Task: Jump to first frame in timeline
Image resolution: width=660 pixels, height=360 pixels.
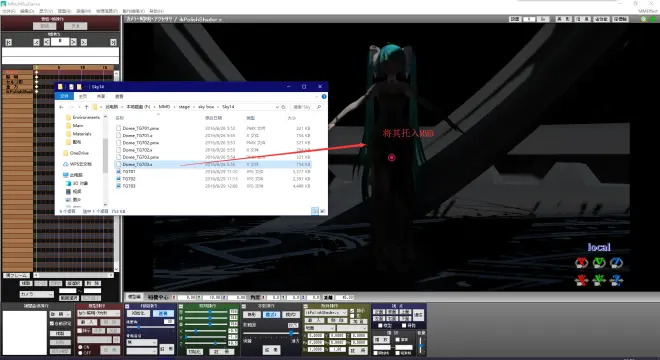Action: pyautogui.click(x=8, y=42)
